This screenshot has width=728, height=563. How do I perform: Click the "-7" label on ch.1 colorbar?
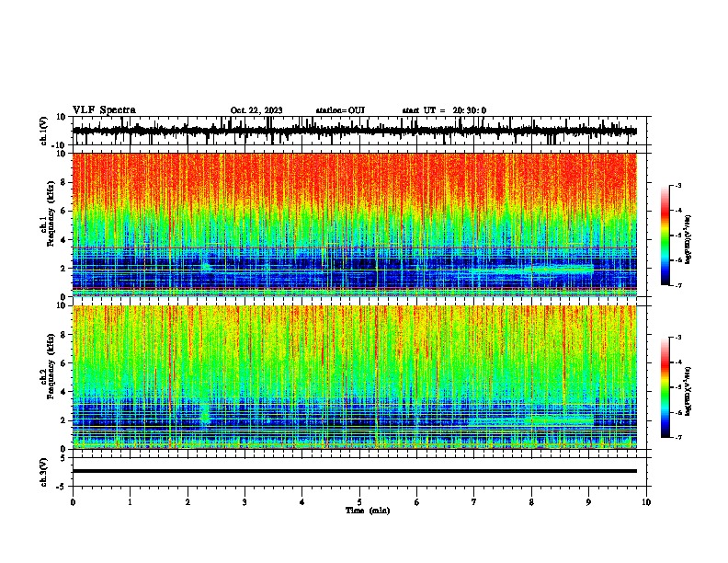point(677,285)
